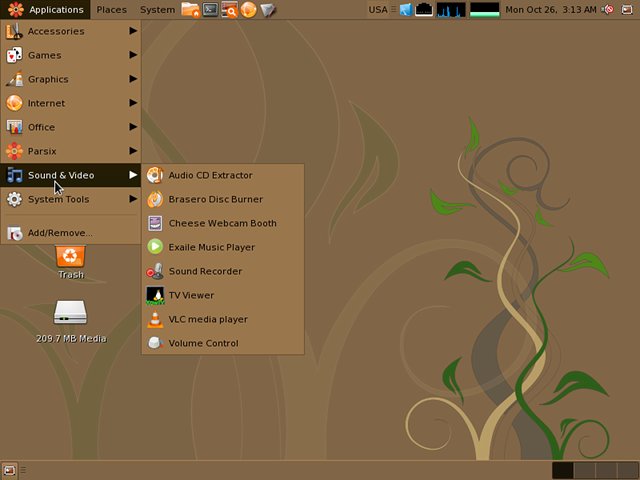Expand the System Tools submenu arrow
Viewport: 640px width, 480px height.
[133, 199]
